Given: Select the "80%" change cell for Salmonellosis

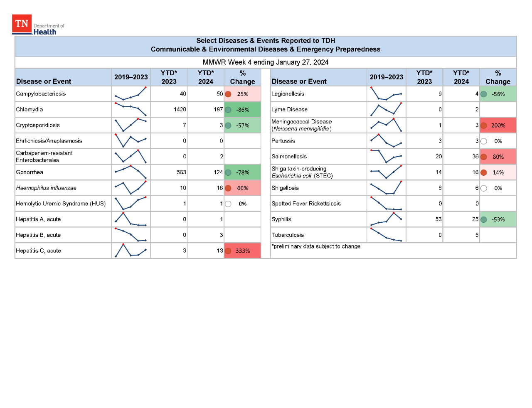Looking at the screenshot, I should pos(498,157).
